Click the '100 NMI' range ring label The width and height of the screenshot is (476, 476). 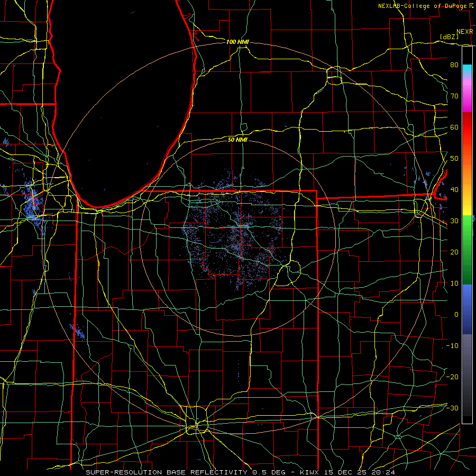click(237, 42)
